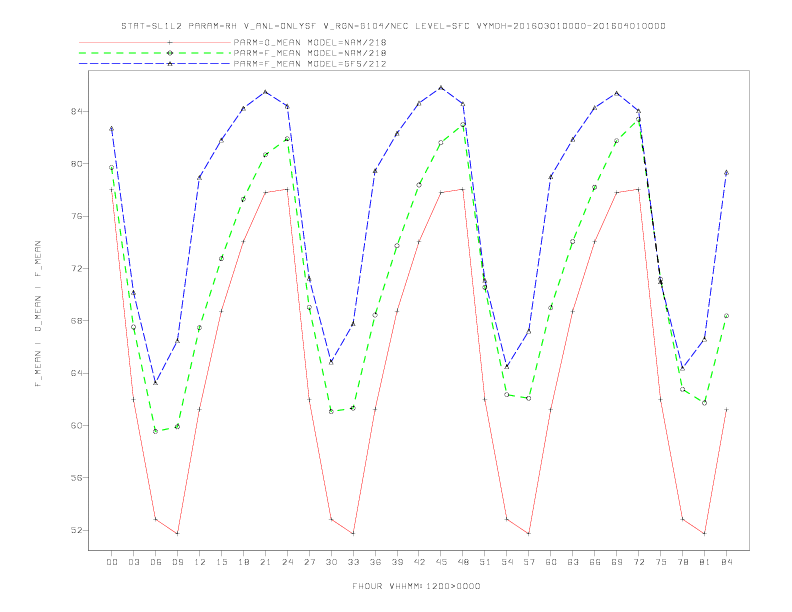
Task: Click red observed plus marker at hour 57
Action: click(x=529, y=533)
